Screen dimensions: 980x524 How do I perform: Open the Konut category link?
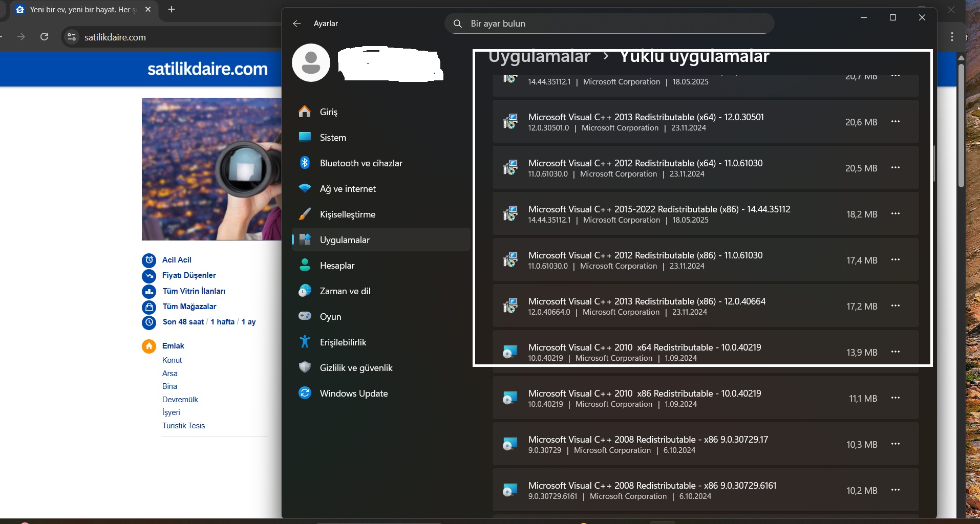click(172, 360)
